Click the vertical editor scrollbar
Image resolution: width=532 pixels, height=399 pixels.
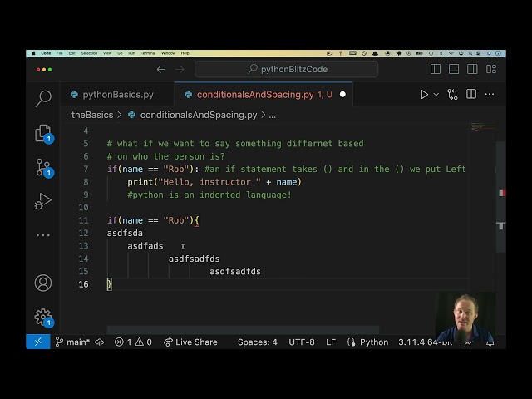(x=500, y=197)
